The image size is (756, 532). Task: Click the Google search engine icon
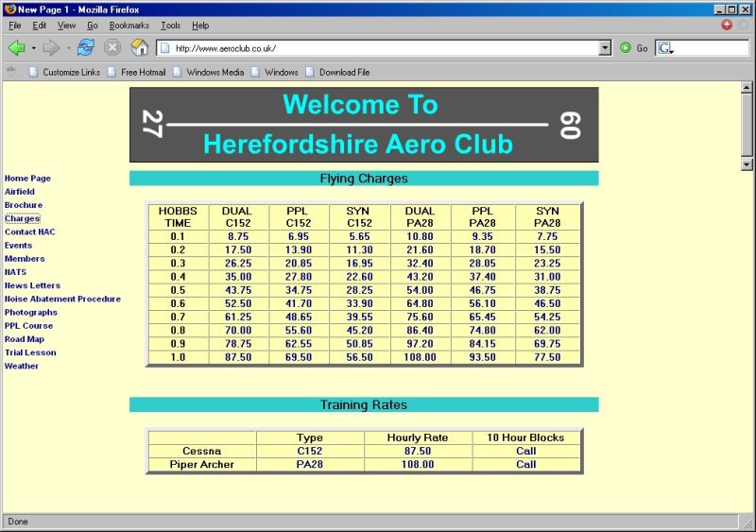pyautogui.click(x=664, y=48)
